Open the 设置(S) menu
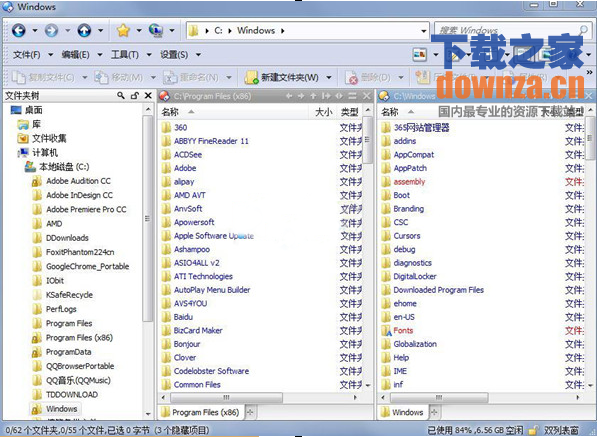 point(174,54)
